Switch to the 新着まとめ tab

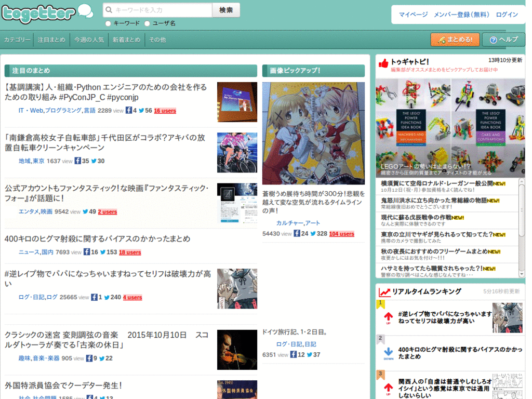[x=126, y=39]
